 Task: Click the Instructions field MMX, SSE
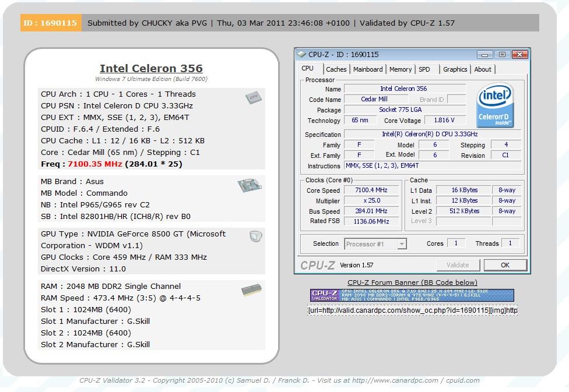432,166
